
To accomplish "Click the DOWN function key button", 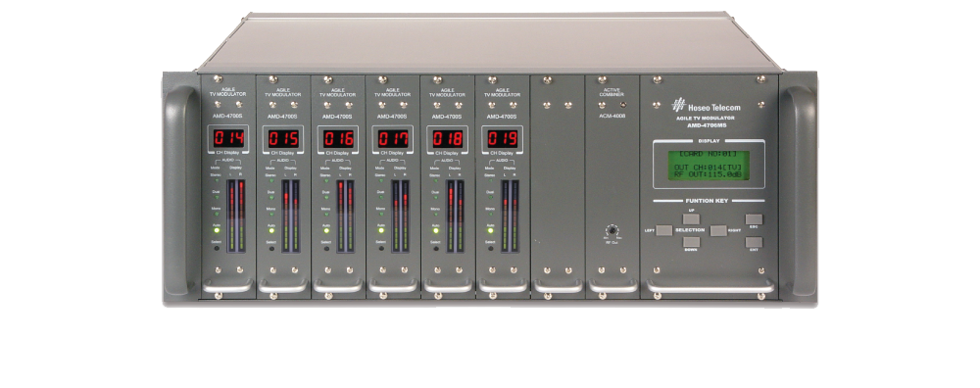I will pos(691,241).
